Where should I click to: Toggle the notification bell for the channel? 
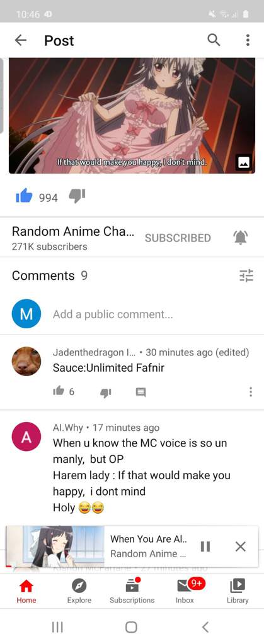240,238
